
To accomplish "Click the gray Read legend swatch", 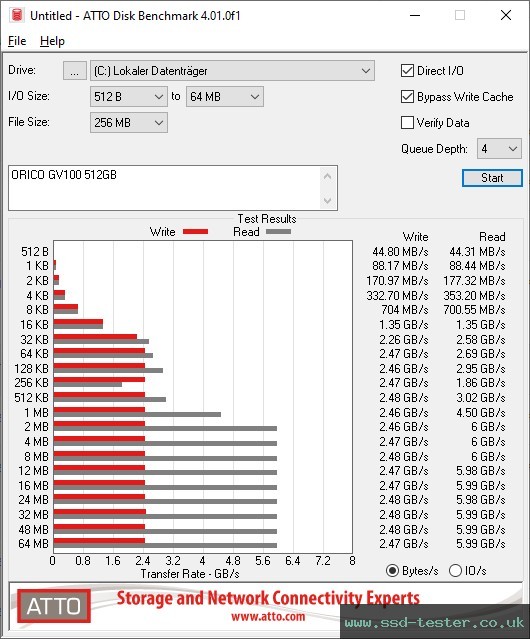I will pos(278,232).
